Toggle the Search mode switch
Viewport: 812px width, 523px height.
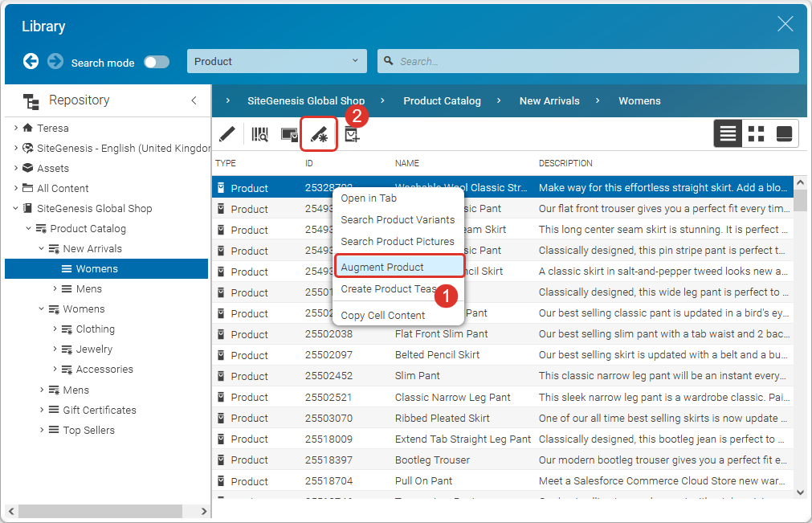157,62
